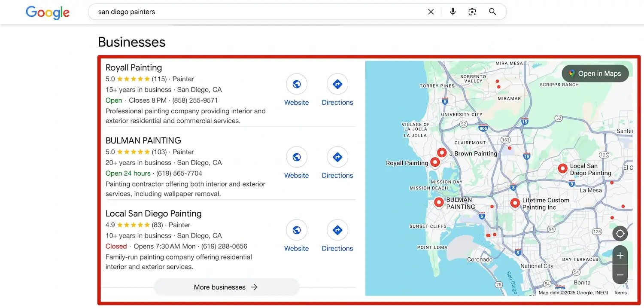The image size is (644, 308).
Task: Open BULMAN PAINTING website globe icon
Action: point(297,158)
